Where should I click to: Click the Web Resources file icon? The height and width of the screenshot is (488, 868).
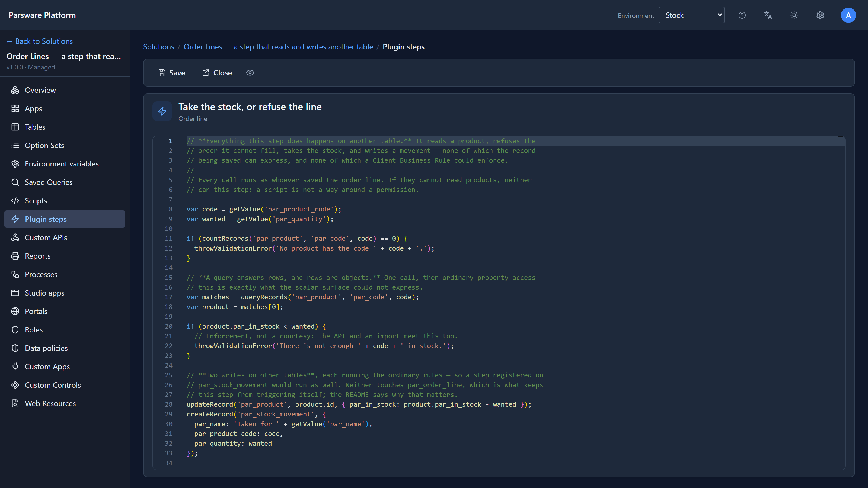[15, 403]
